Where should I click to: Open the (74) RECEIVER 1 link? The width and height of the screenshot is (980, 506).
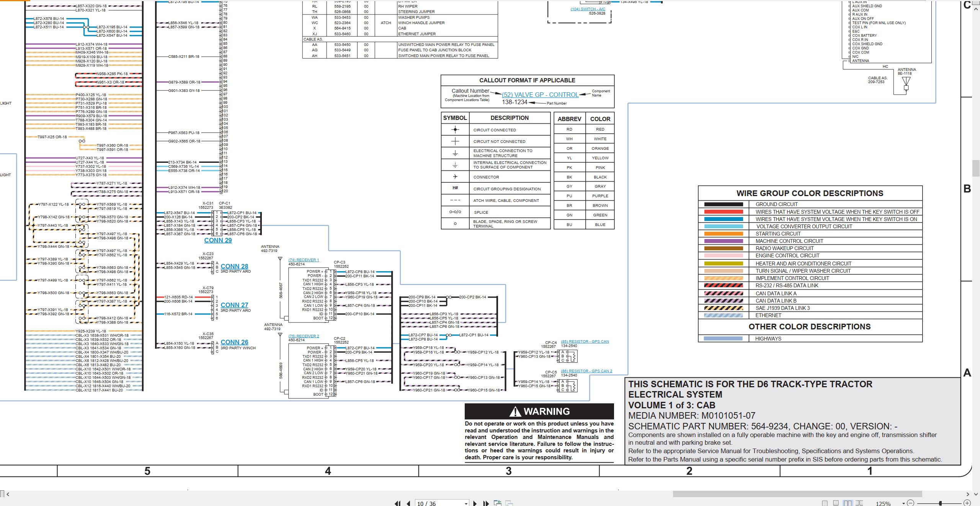304,260
